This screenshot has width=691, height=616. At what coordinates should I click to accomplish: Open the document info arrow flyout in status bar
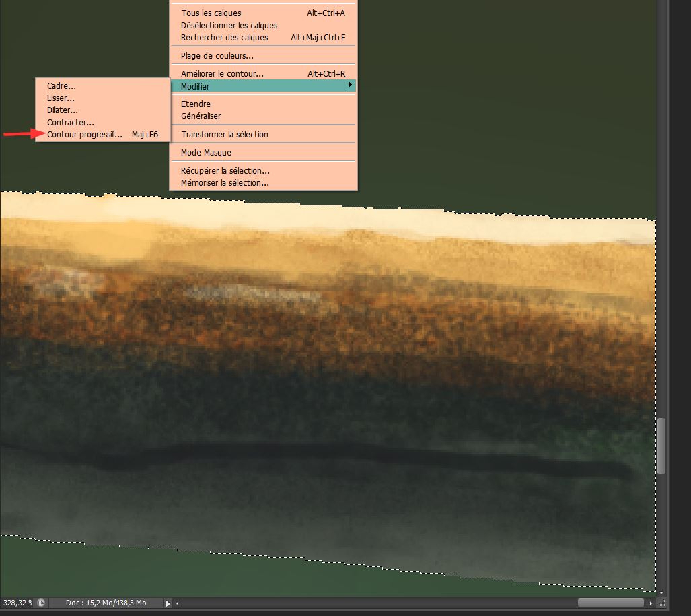(x=168, y=603)
